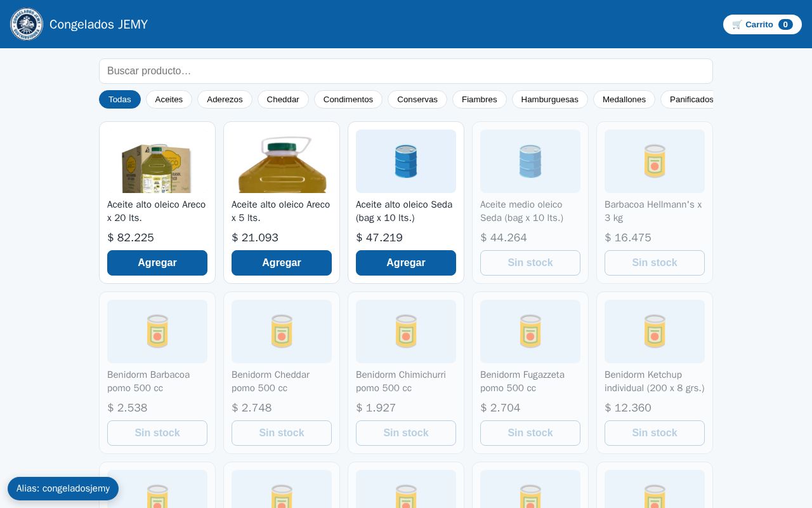Click the Aceite alto oleico Areco x 5 lts name
Viewport: 812px width, 508px height.
click(x=281, y=211)
